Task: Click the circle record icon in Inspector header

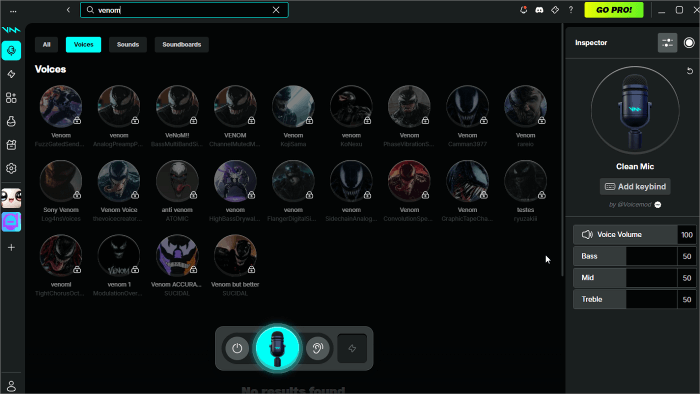Action: coord(689,43)
